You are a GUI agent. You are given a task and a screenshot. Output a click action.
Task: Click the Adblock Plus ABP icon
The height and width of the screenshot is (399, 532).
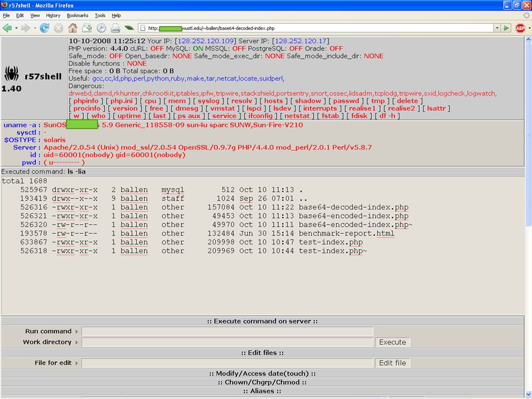click(x=520, y=28)
